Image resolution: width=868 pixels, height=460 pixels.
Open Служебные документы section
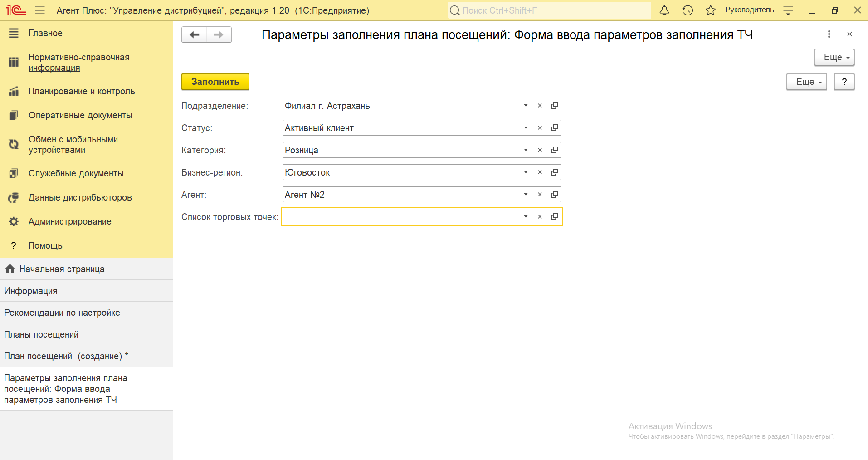(76, 173)
